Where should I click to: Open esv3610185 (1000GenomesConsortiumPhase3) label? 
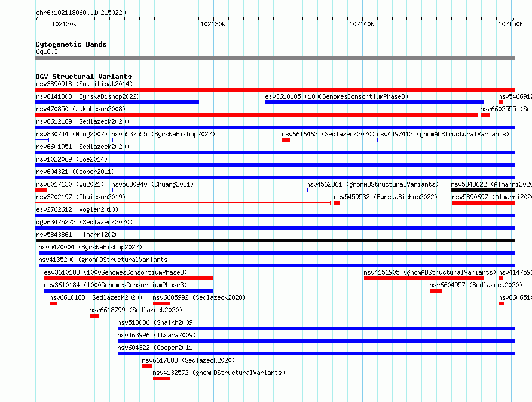point(337,96)
